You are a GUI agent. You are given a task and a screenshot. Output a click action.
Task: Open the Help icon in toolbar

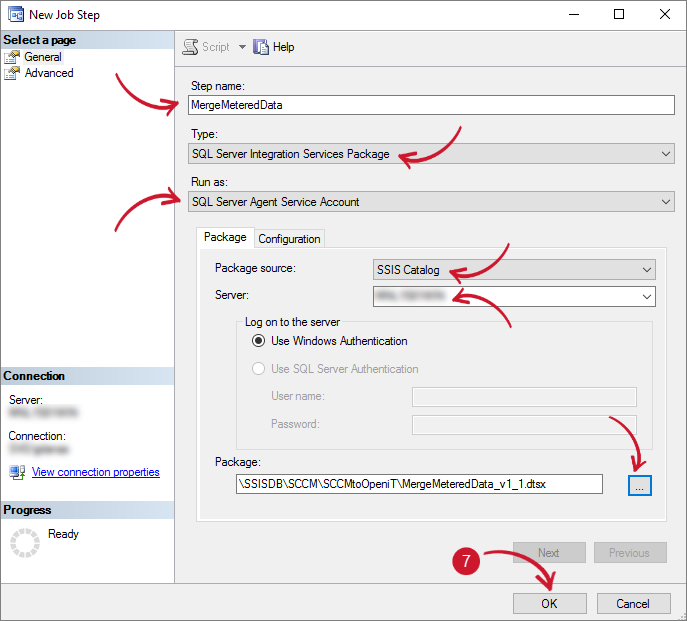pos(262,47)
